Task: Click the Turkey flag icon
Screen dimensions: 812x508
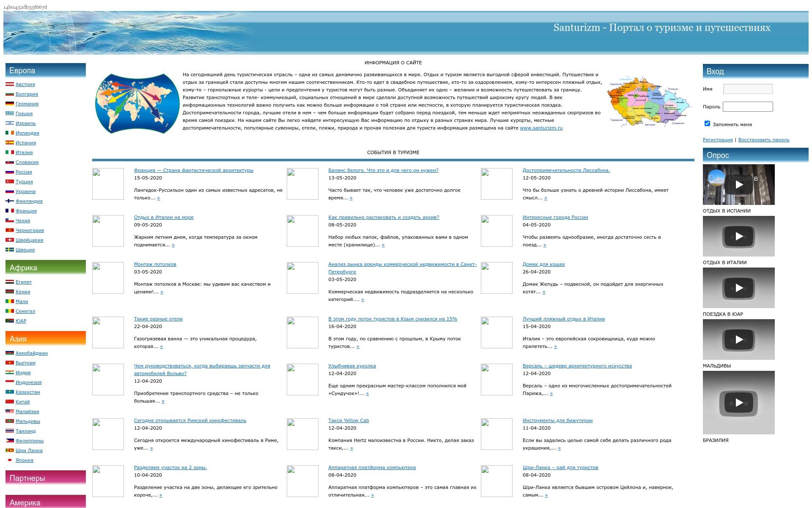Action: 9,182
